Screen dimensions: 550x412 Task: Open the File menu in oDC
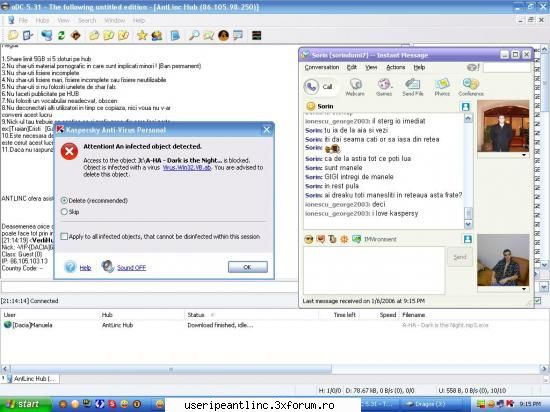23,20
